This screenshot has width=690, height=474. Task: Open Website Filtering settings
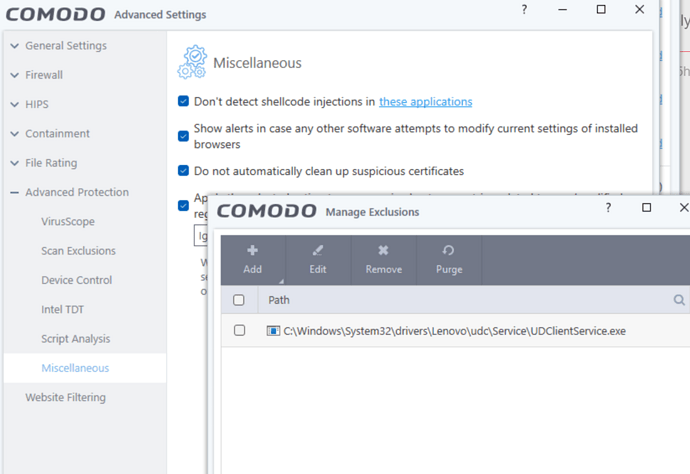(65, 397)
